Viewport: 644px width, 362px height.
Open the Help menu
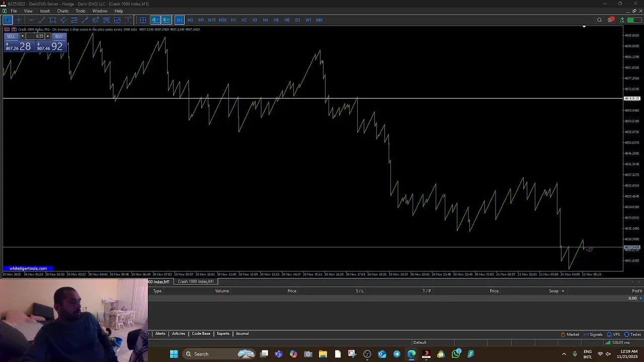click(x=119, y=11)
